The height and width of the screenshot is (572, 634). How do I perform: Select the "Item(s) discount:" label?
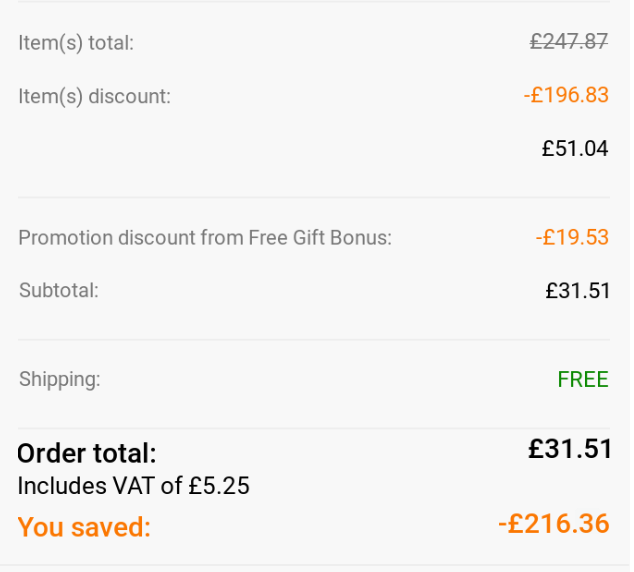click(x=95, y=96)
